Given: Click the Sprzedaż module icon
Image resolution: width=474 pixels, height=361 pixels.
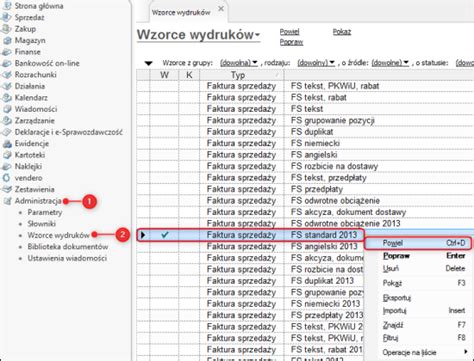Looking at the screenshot, I should coord(7,17).
